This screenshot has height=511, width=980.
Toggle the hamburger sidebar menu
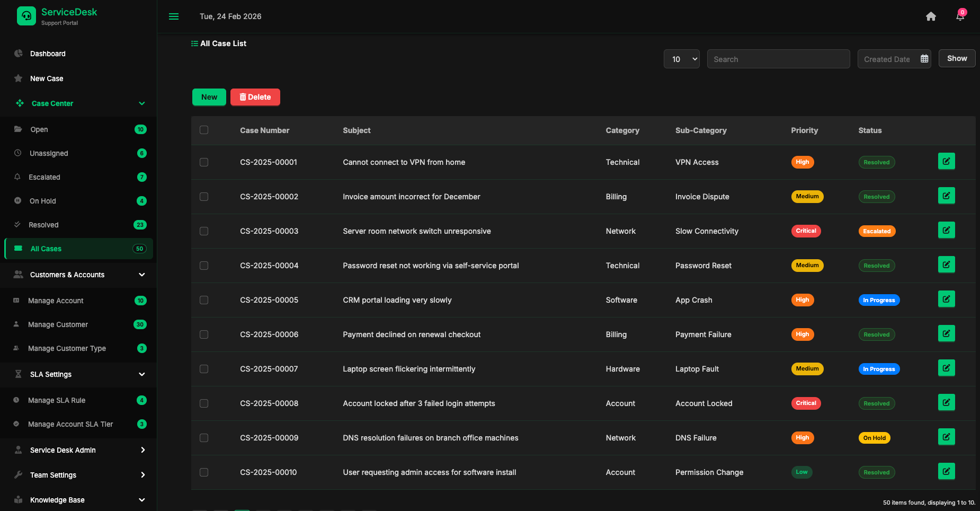click(174, 16)
